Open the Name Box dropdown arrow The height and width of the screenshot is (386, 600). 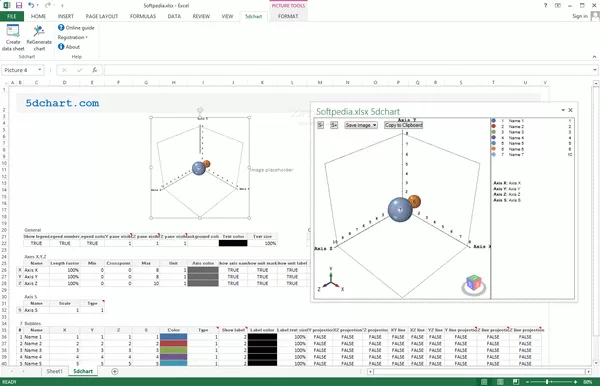point(39,70)
